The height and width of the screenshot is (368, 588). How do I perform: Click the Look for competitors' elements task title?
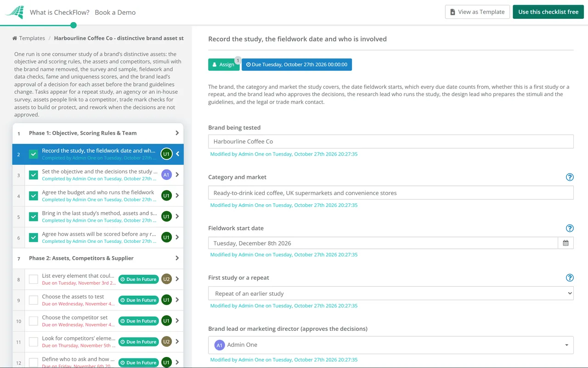(79, 338)
